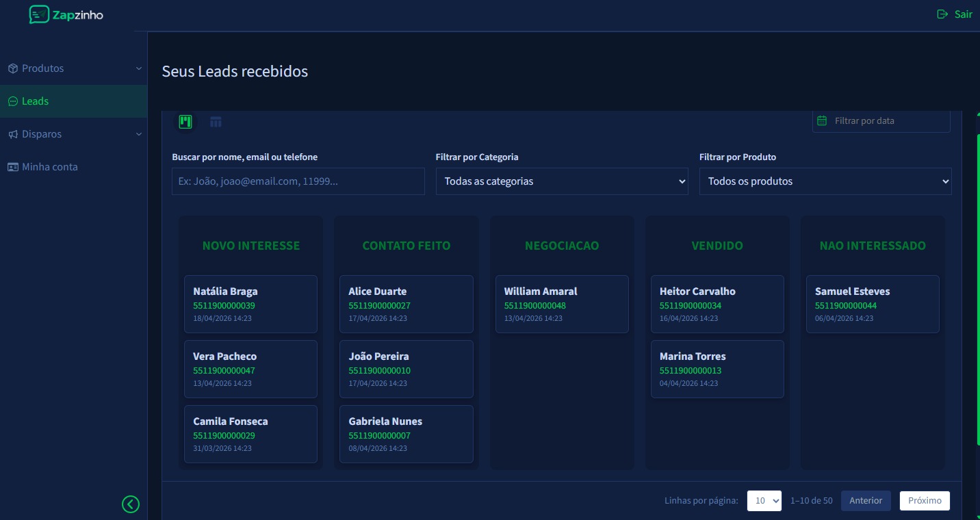Expand the Produtos submenu chevron
Viewport: 980px width, 520px height.
coord(139,68)
